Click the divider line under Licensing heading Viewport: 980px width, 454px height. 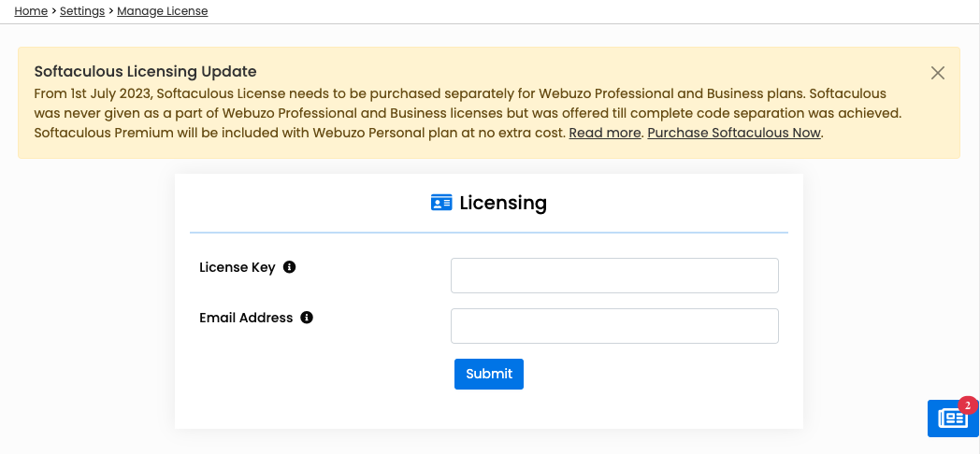click(488, 232)
